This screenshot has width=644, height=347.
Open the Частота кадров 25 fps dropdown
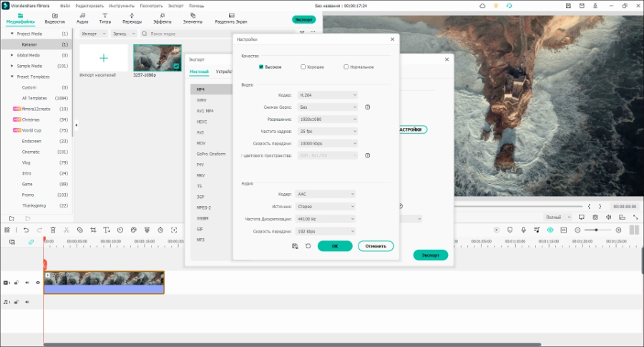point(327,132)
